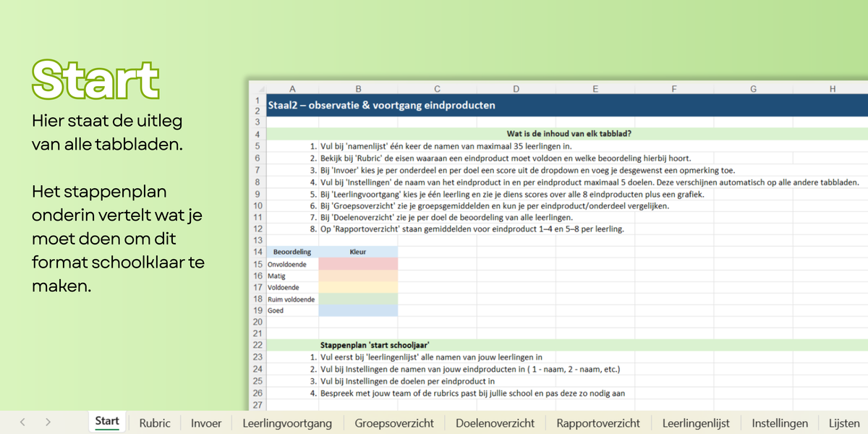Select the 'Goed' label cell
Screen dimensions: 868x434
coord(292,310)
